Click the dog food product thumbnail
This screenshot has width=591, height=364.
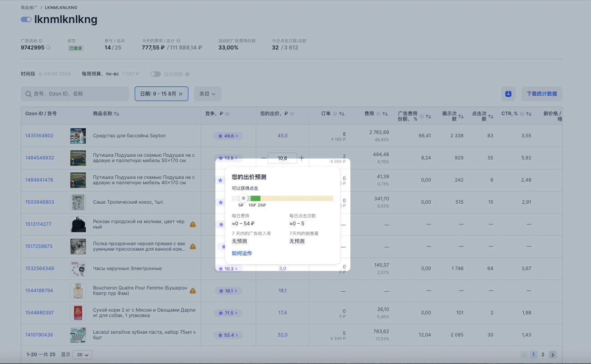(78, 313)
